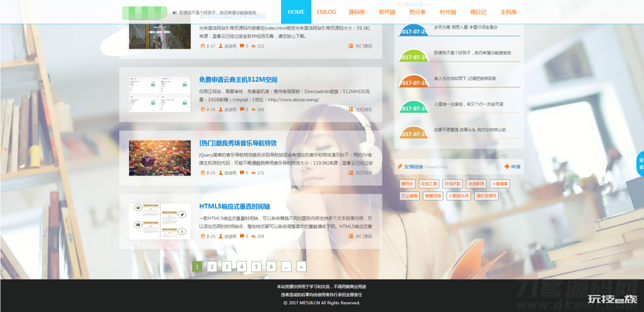The image size is (644, 312).
Task: Open the 网页特效 category link
Action: pyautogui.click(x=364, y=173)
